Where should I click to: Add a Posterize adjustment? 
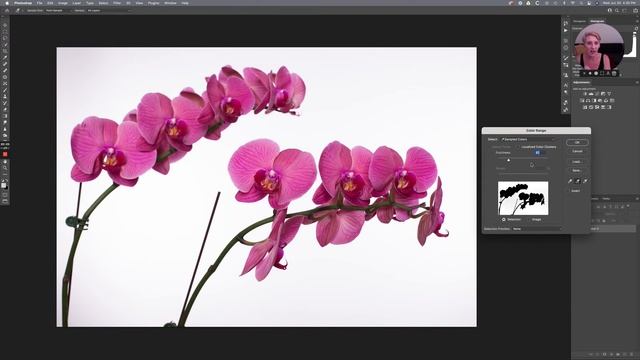click(591, 107)
